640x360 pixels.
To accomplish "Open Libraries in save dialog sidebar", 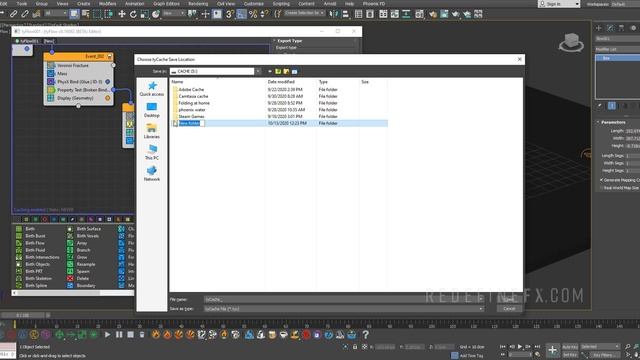I will pos(152,131).
